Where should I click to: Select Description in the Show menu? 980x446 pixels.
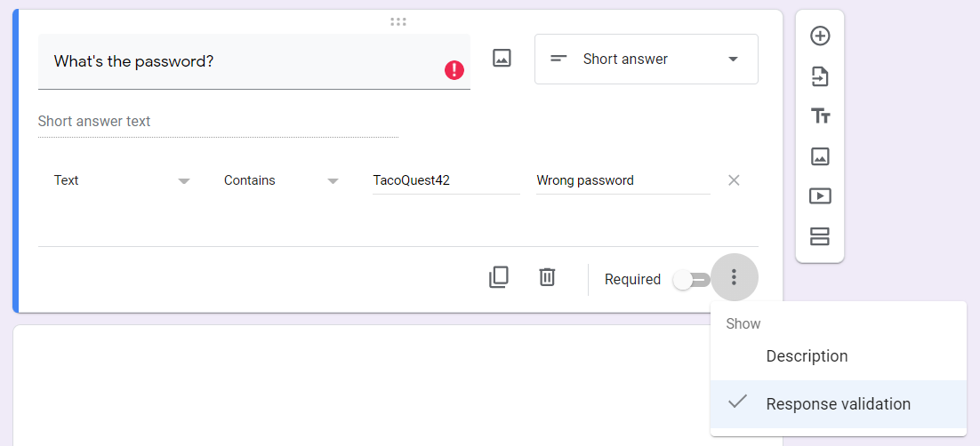(x=839, y=356)
